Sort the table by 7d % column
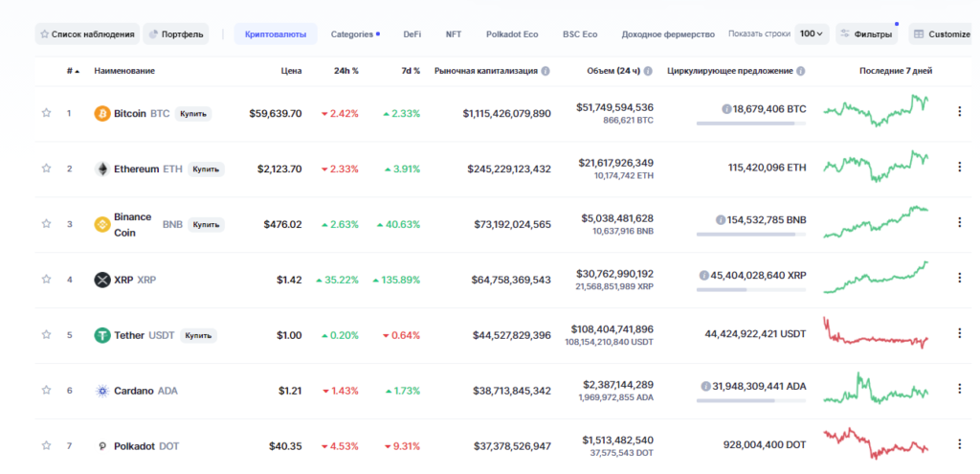980x474 pixels. coord(411,71)
